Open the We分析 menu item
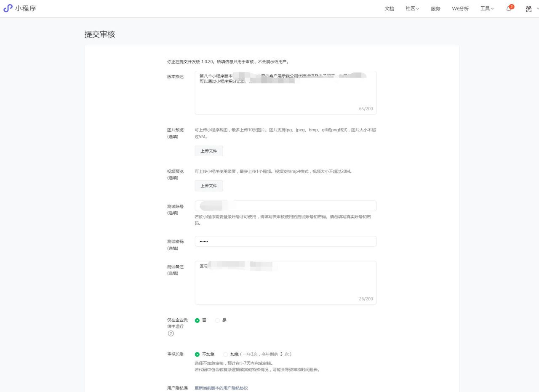 pyautogui.click(x=460, y=8)
